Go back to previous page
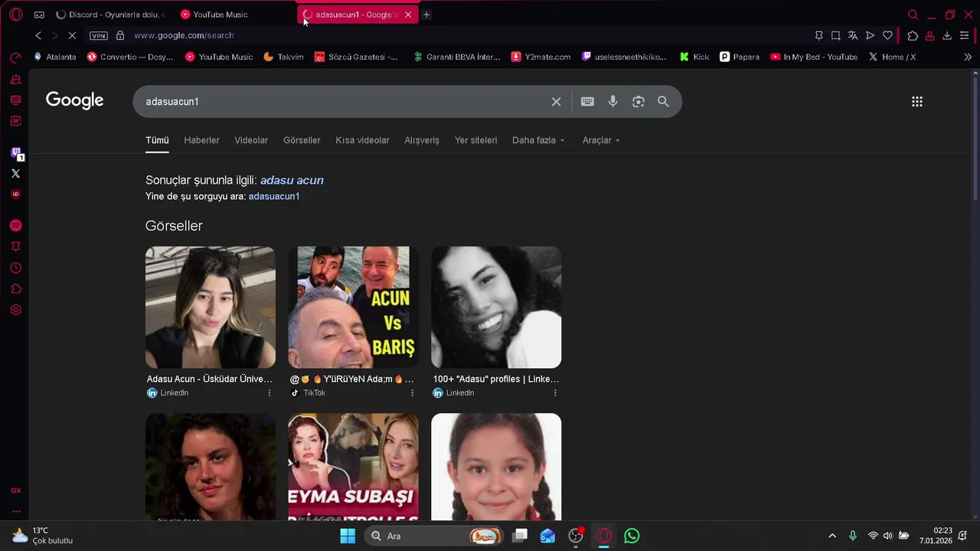 point(38,35)
